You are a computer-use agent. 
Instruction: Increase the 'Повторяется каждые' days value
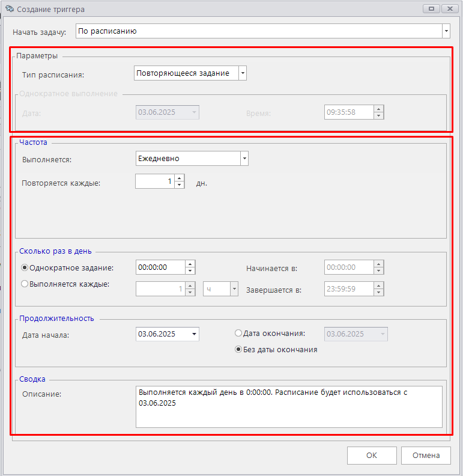coord(179,178)
